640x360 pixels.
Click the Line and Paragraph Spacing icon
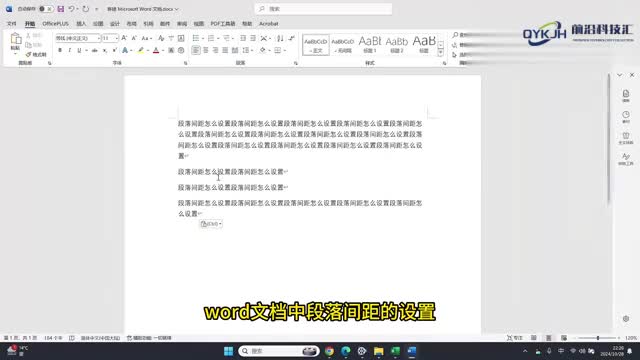[x=246, y=50]
